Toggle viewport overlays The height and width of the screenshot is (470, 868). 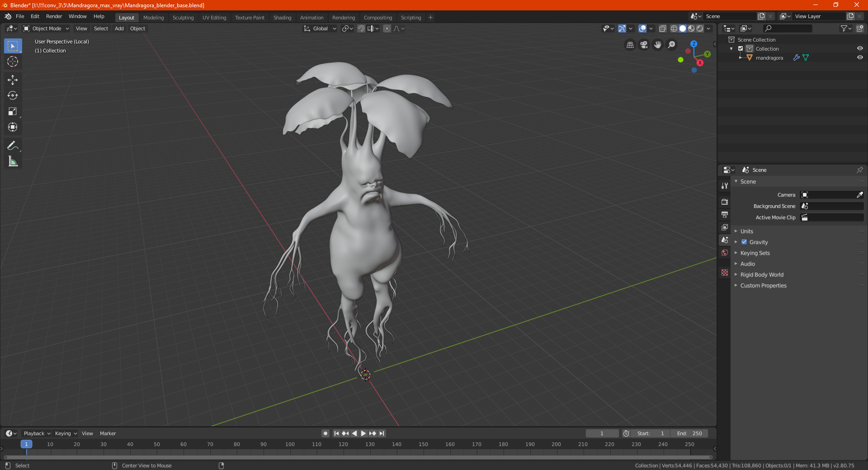(642, 28)
